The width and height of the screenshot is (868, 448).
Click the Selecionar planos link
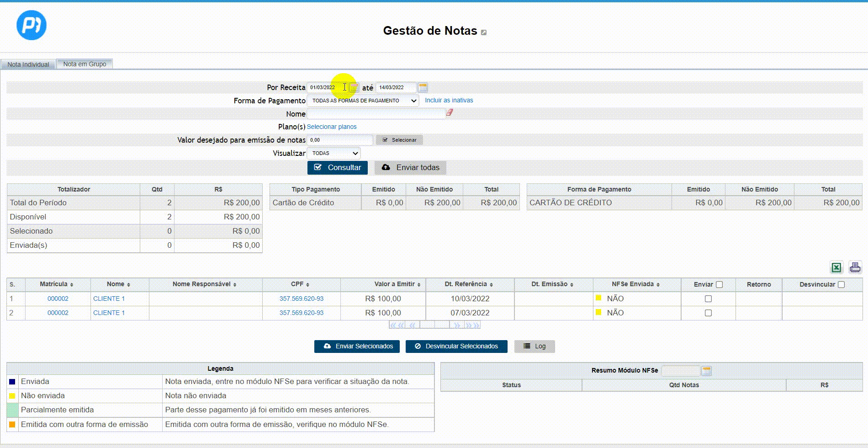tap(332, 127)
